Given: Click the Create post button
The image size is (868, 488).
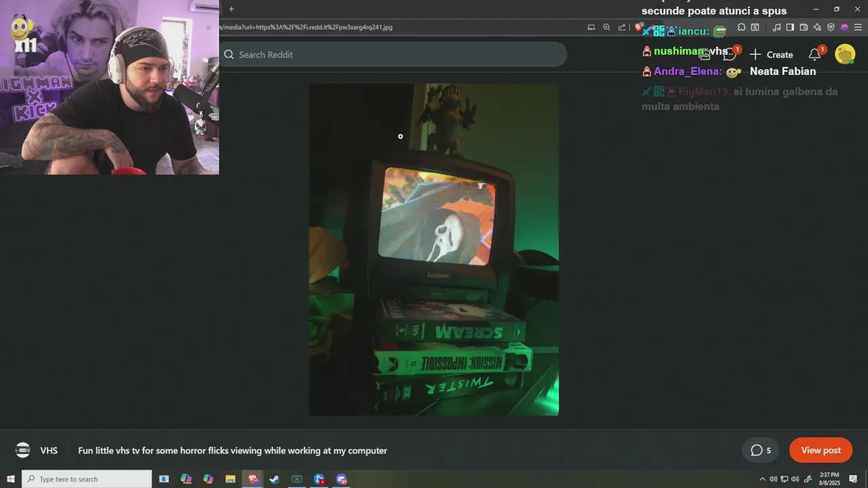Looking at the screenshot, I should pyautogui.click(x=771, y=54).
